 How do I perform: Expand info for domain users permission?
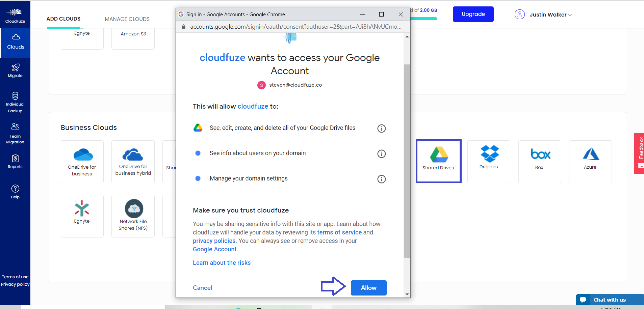381,154
